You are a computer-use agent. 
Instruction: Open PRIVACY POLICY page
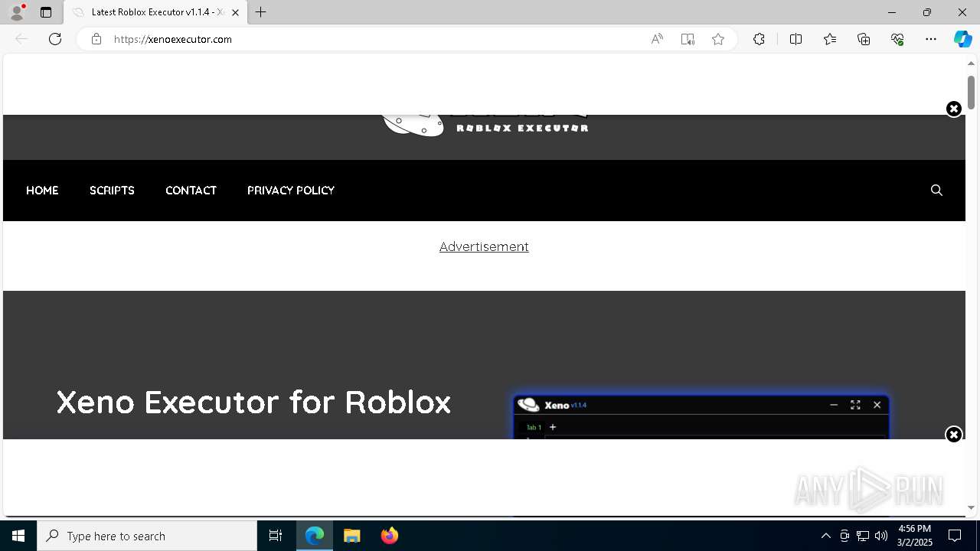coord(291,191)
